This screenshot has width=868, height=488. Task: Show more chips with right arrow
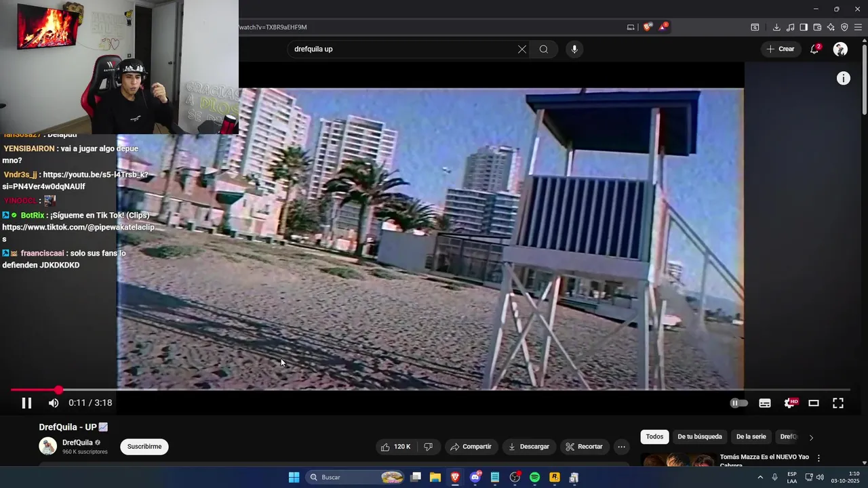(x=811, y=438)
